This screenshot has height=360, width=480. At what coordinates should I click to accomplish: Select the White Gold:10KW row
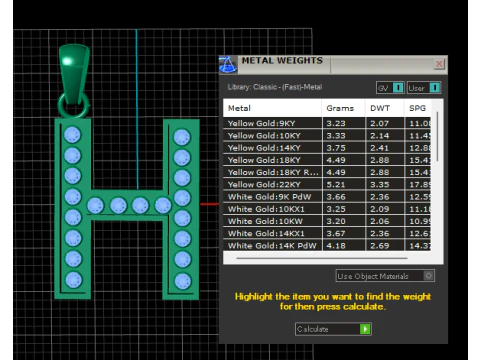pyautogui.click(x=327, y=221)
